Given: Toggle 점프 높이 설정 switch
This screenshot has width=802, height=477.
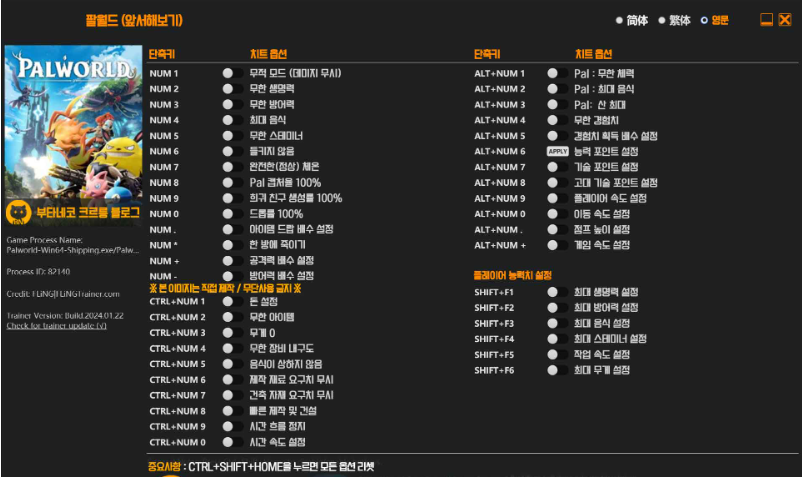Looking at the screenshot, I should [558, 230].
